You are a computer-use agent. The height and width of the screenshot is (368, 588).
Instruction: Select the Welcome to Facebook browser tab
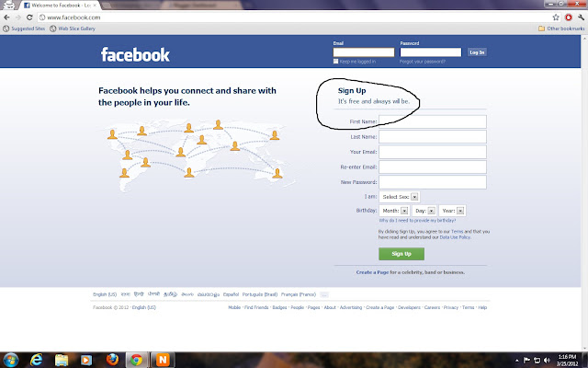(60, 6)
